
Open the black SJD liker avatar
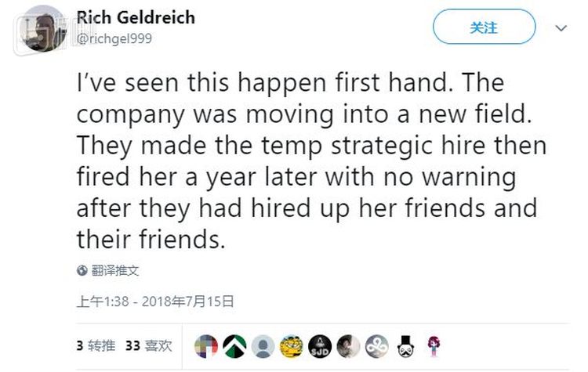pyautogui.click(x=320, y=345)
